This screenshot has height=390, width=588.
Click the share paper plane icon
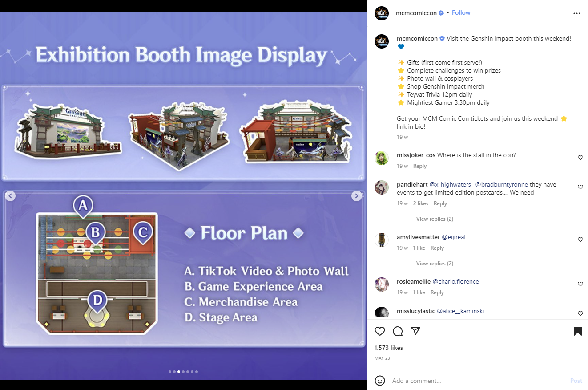(415, 331)
